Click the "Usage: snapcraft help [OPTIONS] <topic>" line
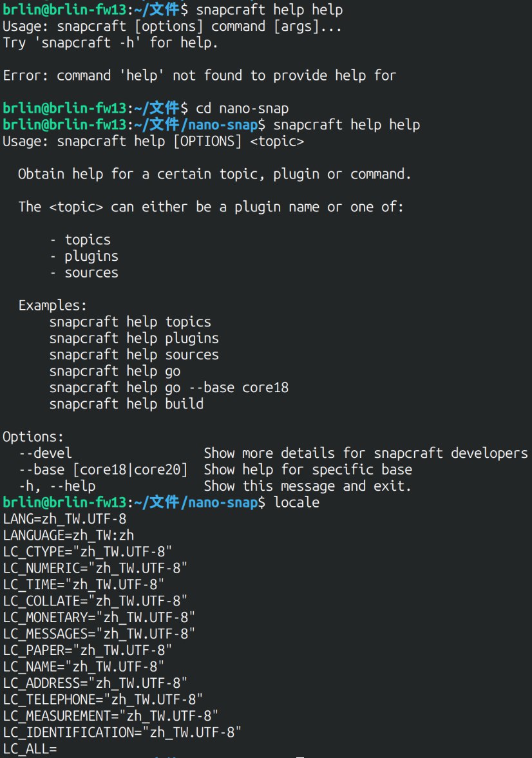The width and height of the screenshot is (532, 758). tap(153, 141)
